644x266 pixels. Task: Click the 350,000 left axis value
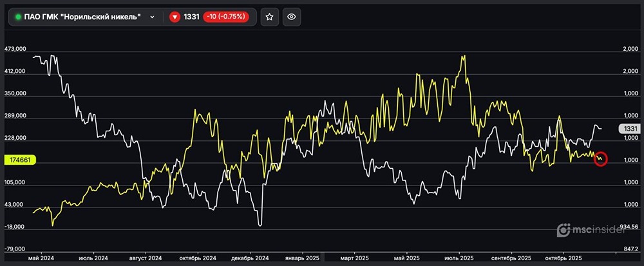click(15, 93)
